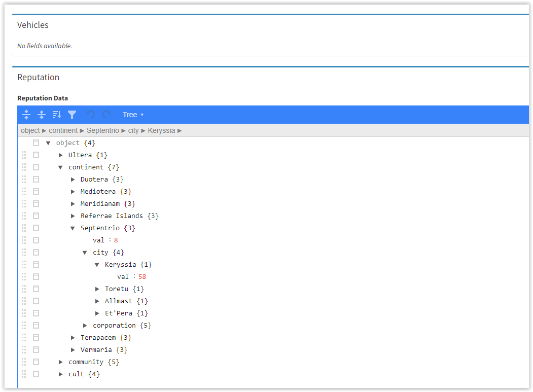Click the drag handle of Vermaria row
The image size is (533, 392).
coord(24,350)
